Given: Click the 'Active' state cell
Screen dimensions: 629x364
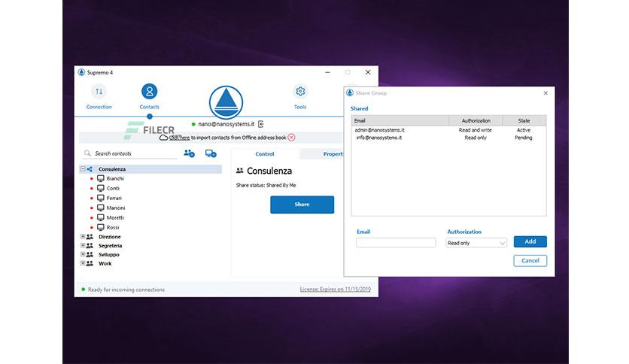Looking at the screenshot, I should (x=524, y=130).
